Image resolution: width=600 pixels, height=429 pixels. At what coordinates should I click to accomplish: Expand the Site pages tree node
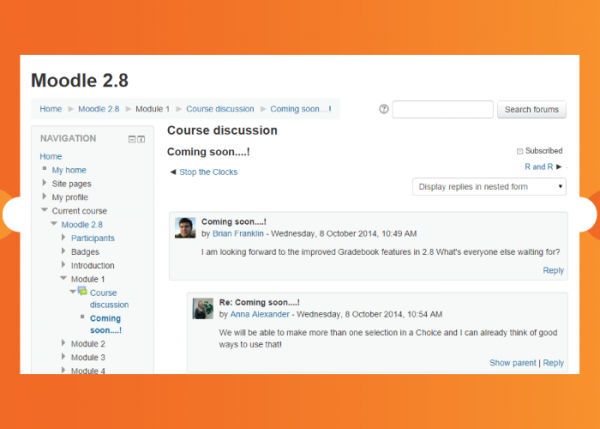[45, 184]
